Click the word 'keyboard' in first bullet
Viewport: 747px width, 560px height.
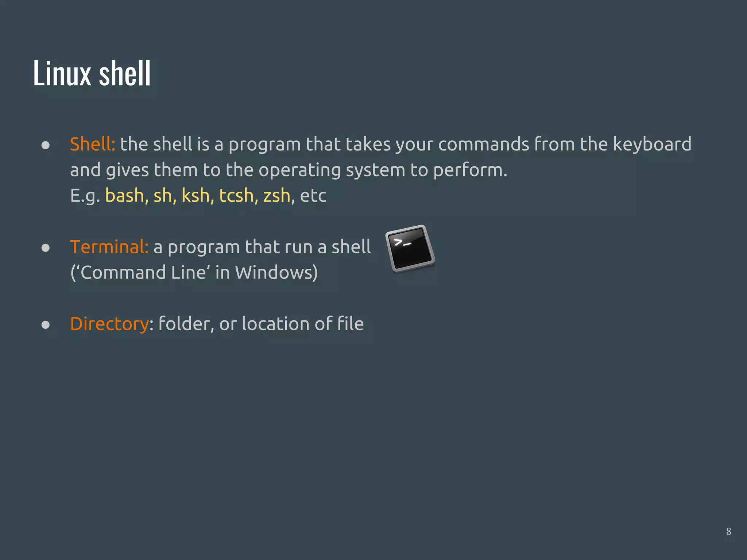[652, 144]
